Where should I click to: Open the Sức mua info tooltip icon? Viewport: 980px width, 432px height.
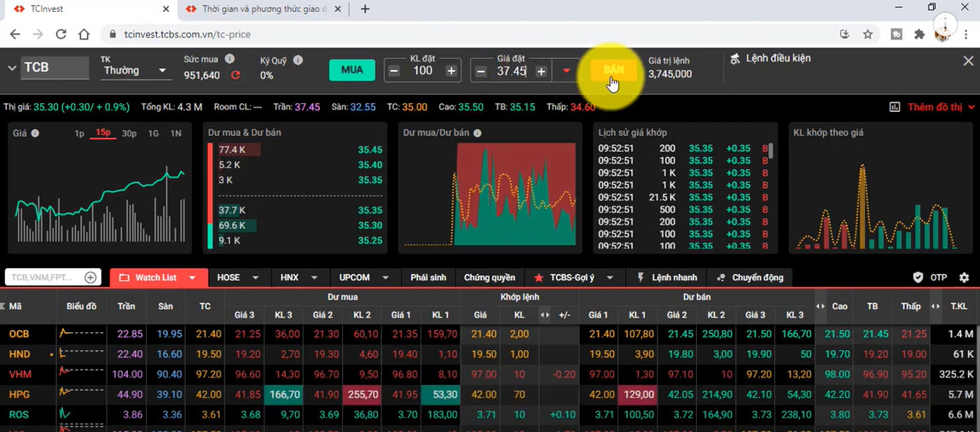point(229,59)
